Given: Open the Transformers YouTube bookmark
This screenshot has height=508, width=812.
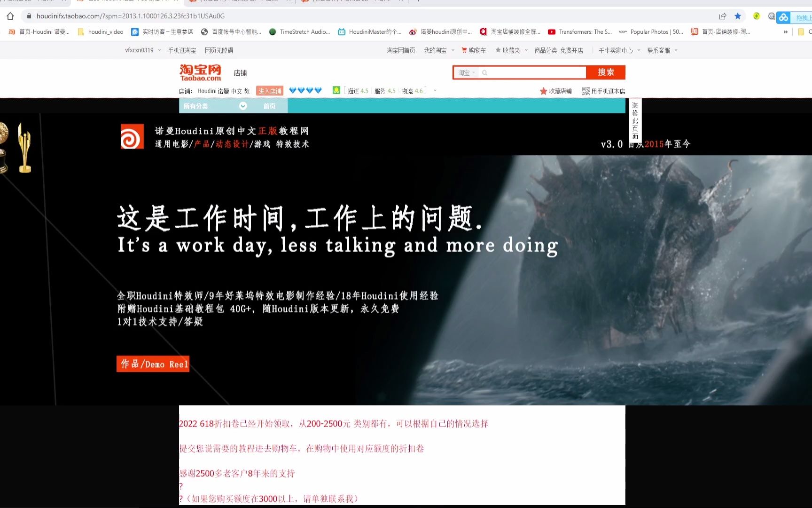Looking at the screenshot, I should [x=580, y=32].
